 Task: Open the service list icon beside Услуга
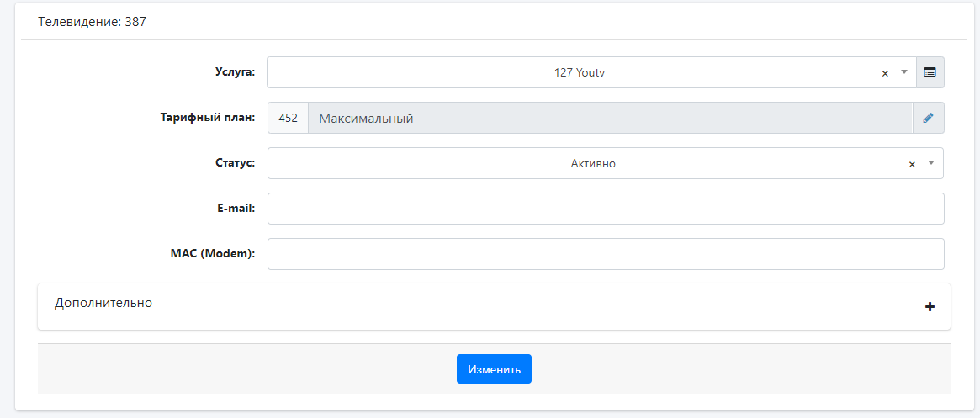930,72
